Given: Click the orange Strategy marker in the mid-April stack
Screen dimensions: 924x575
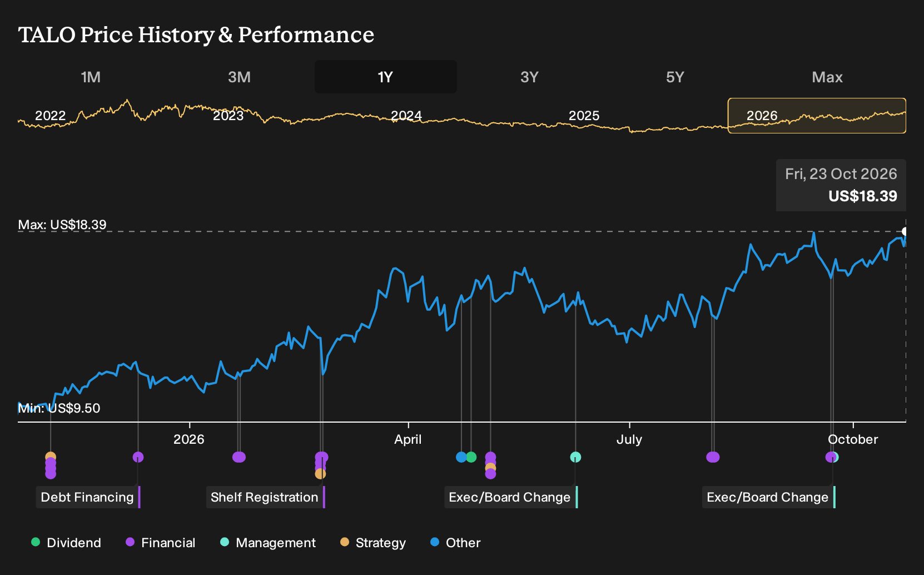Looking at the screenshot, I should pos(490,468).
